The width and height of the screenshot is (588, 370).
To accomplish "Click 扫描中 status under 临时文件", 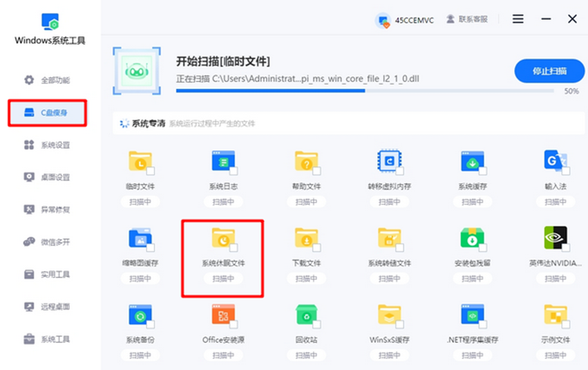I will coord(140,202).
